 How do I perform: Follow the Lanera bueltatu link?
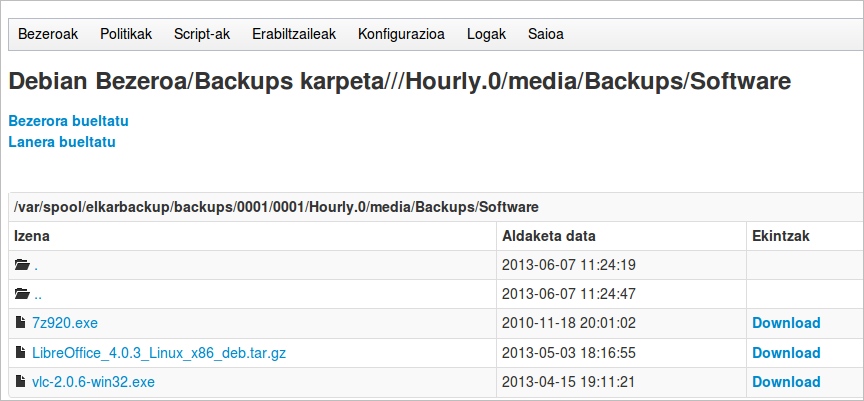pyautogui.click(x=62, y=142)
